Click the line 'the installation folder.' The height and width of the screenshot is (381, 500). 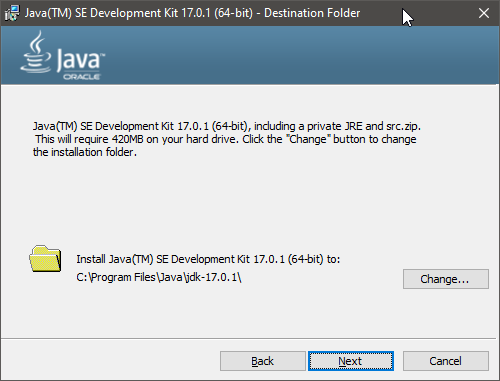tap(85, 152)
